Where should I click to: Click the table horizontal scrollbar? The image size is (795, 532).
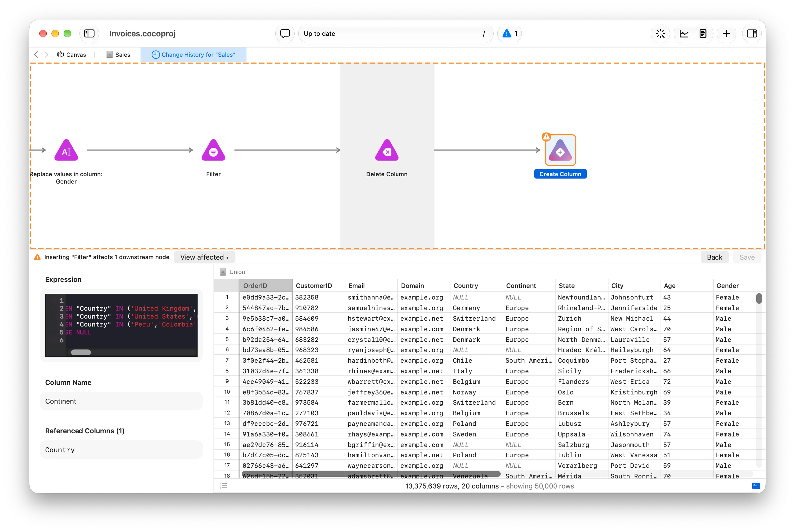[x=371, y=474]
